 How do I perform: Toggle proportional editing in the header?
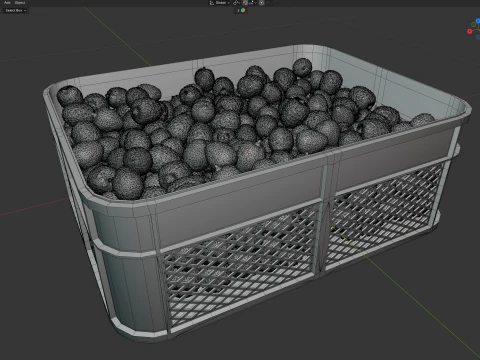tap(262, 3)
